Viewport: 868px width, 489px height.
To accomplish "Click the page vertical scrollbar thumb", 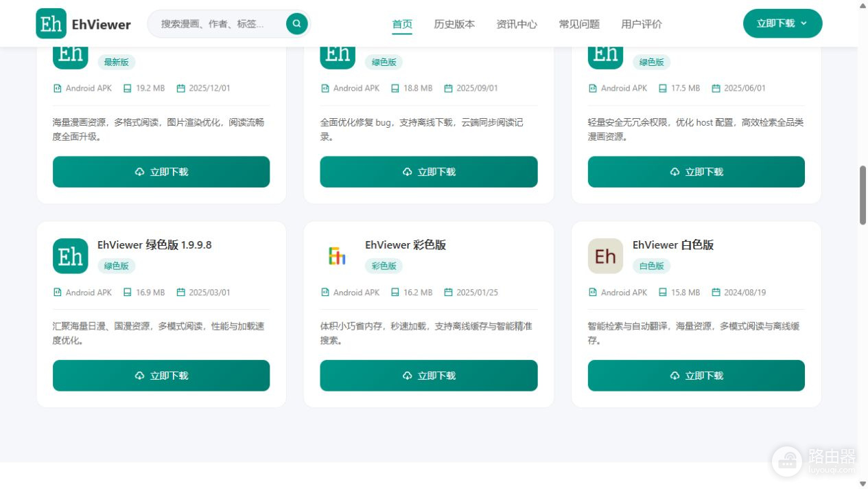I will click(x=863, y=195).
